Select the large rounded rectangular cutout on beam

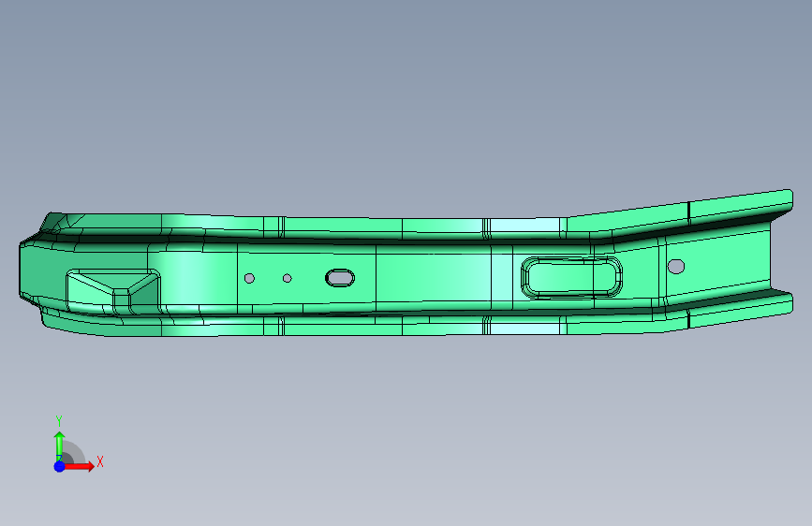[571, 277]
